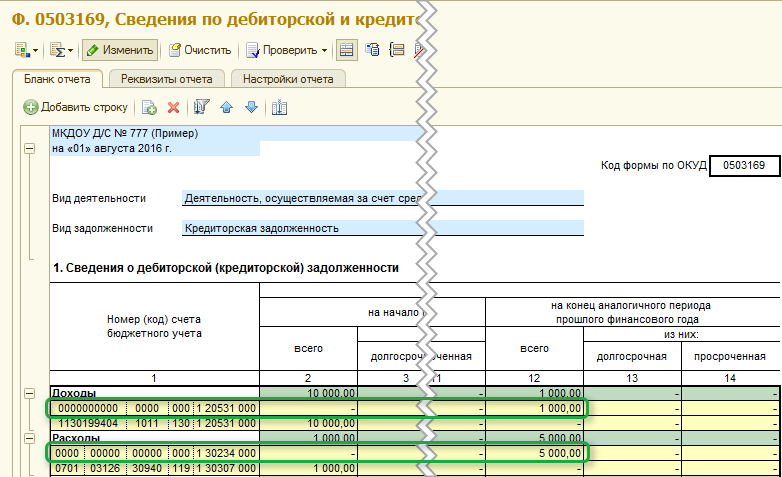Click the Кредиторская задолженность field

383,228
